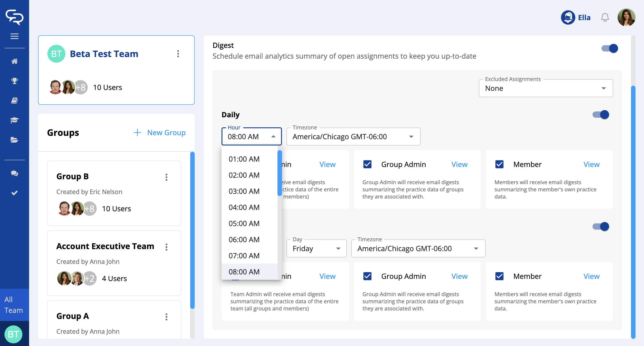Image resolution: width=644 pixels, height=346 pixels.
Task: Open Beta Test Team options menu
Action: point(178,54)
